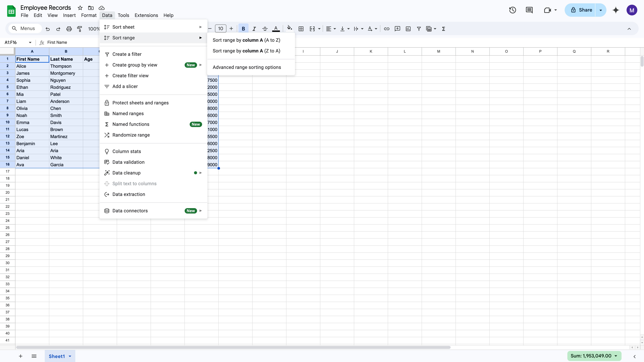Click the font size field 10
The image size is (644, 362).
[x=221, y=28]
